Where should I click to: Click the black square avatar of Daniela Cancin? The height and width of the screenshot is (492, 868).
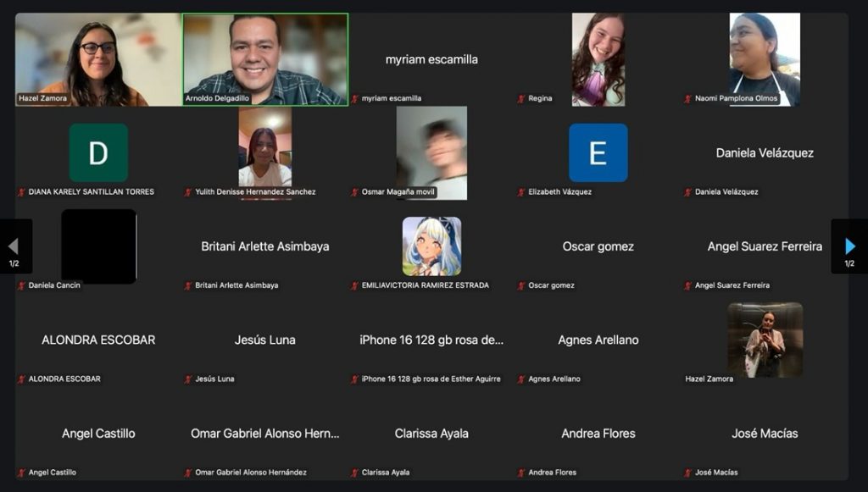98,246
